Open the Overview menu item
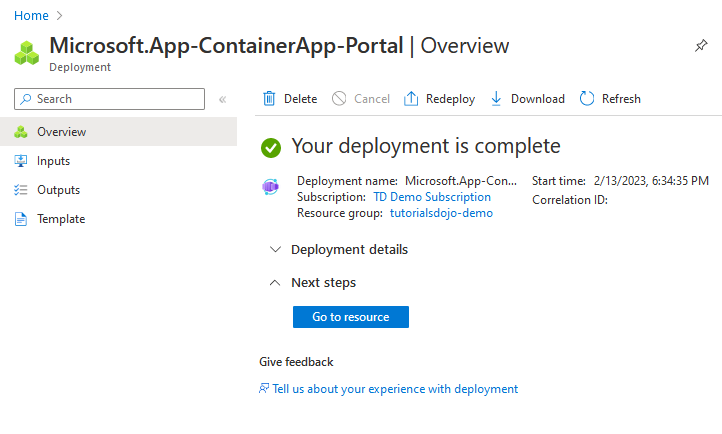Screen dimensions: 722x434 (x=61, y=132)
